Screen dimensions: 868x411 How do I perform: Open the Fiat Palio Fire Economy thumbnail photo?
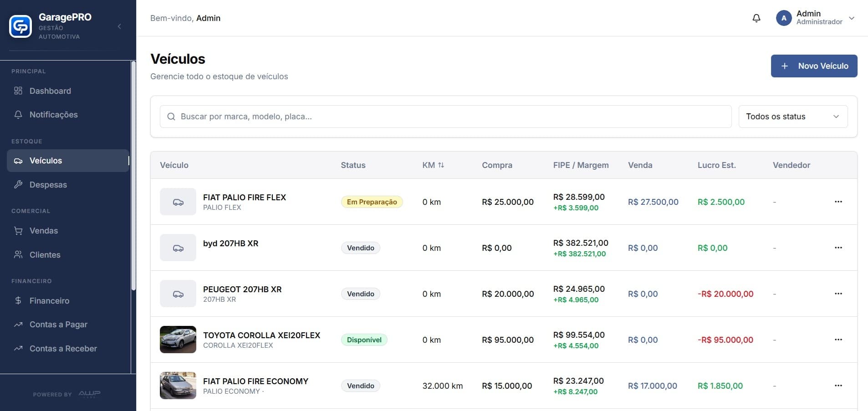pos(178,386)
